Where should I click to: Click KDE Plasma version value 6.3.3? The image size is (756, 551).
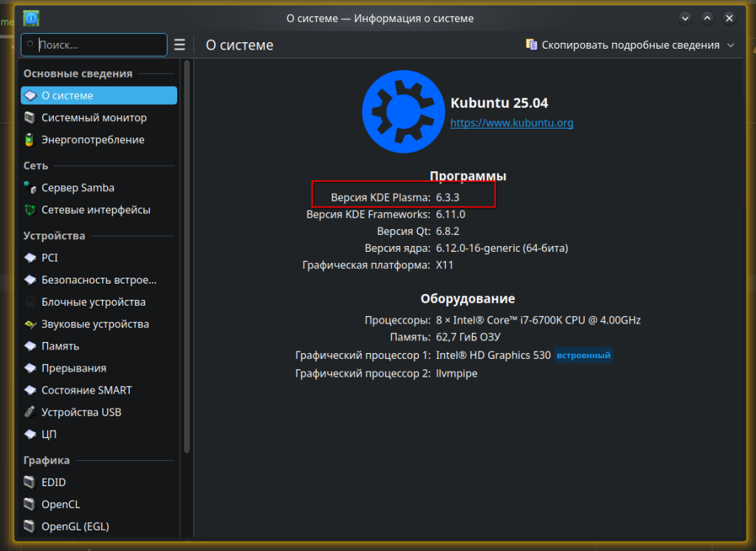pos(447,197)
